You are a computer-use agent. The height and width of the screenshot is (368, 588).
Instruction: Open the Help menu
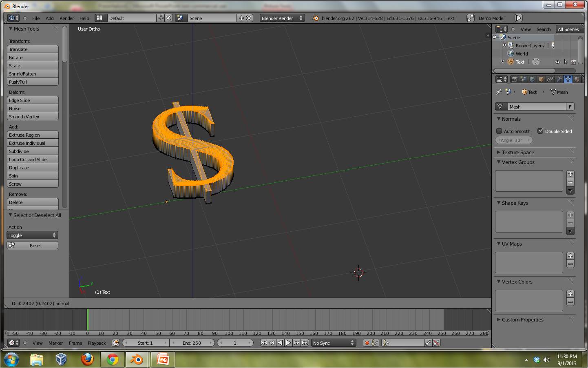84,18
